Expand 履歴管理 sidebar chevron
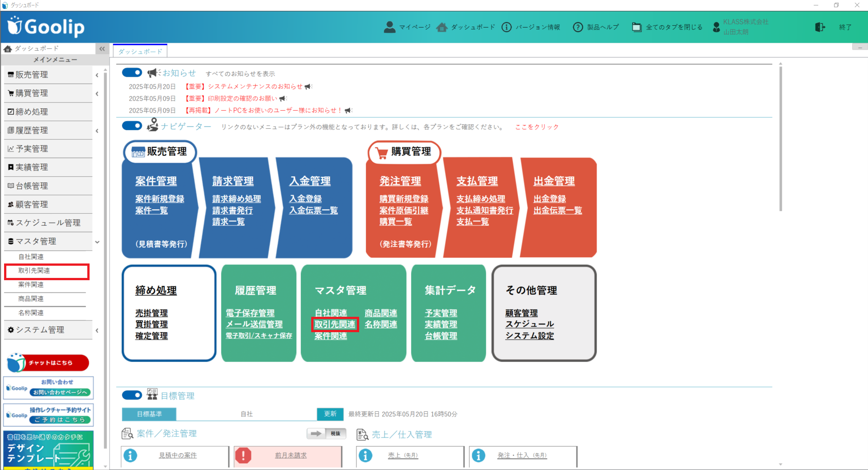The height and width of the screenshot is (470, 868). [97, 131]
